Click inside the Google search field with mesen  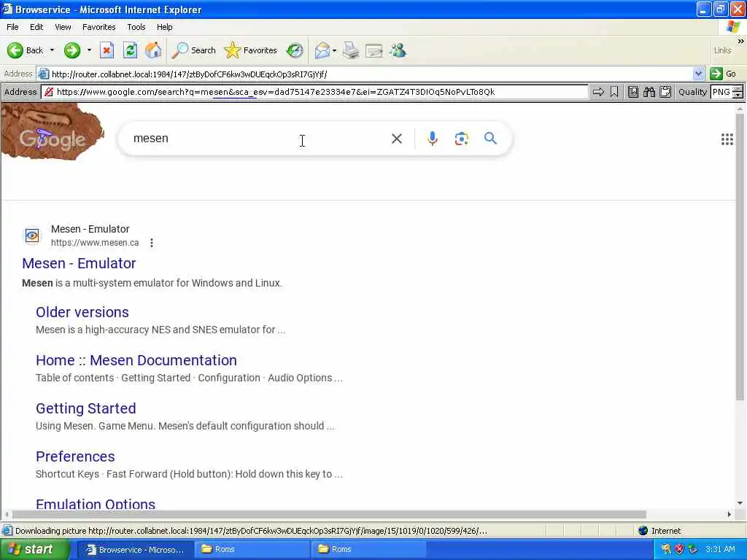click(258, 139)
